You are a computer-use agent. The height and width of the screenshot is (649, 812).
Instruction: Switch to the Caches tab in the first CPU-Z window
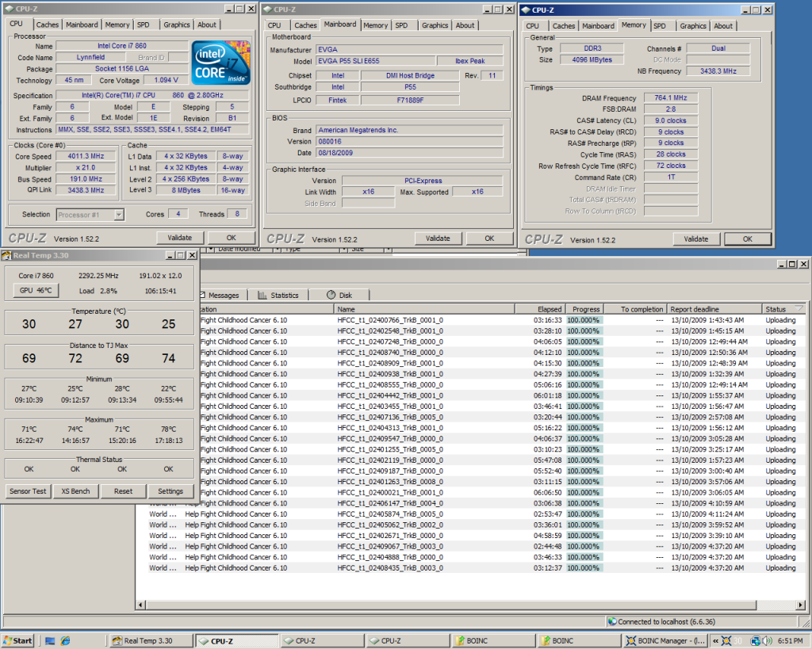click(47, 25)
